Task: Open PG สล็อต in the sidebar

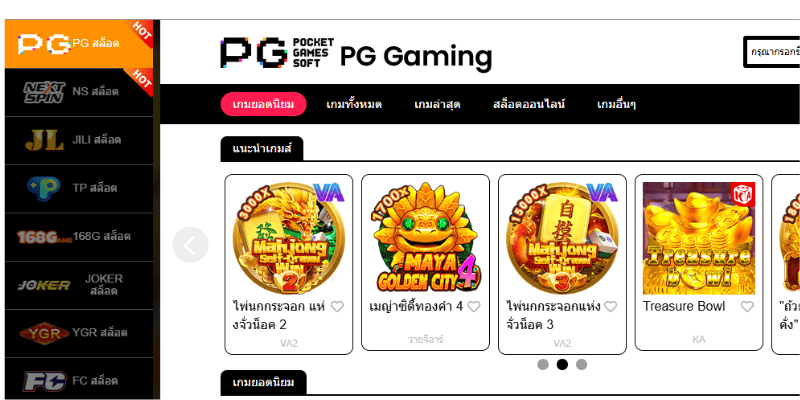Action: pyautogui.click(x=79, y=44)
